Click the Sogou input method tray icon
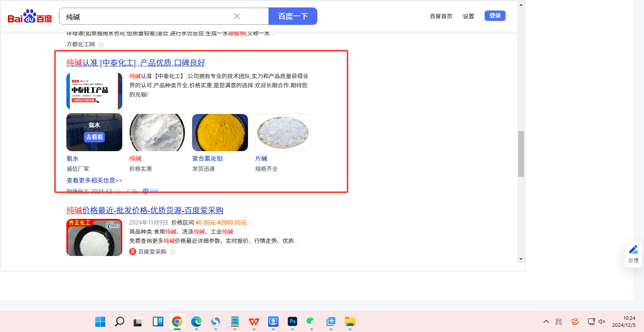The width and height of the screenshot is (644, 332). [x=575, y=322]
